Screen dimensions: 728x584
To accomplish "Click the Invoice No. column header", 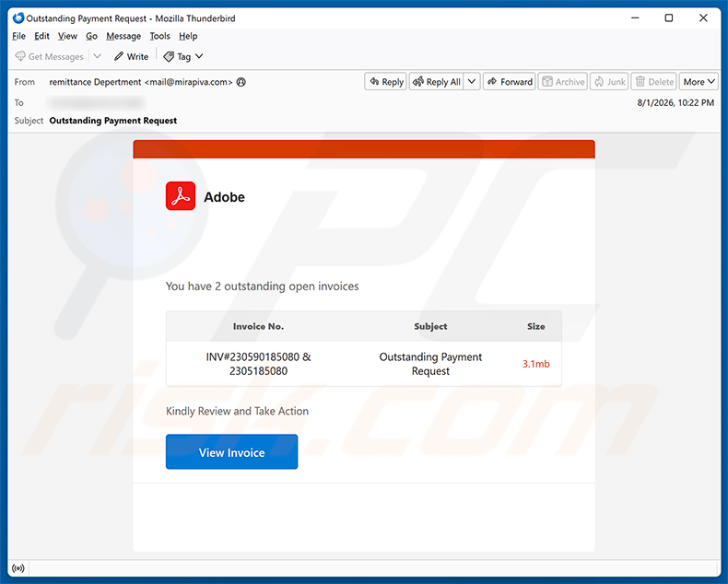I will coord(258,326).
